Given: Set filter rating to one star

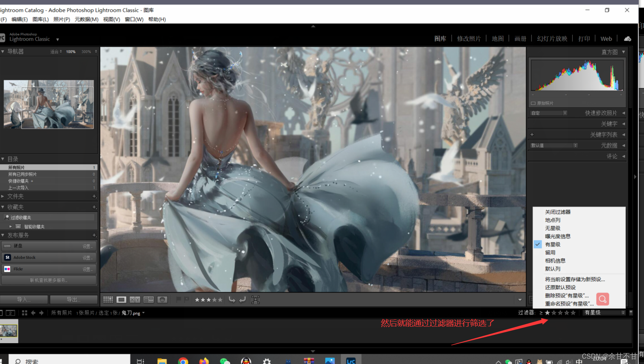Looking at the screenshot, I should tap(548, 313).
